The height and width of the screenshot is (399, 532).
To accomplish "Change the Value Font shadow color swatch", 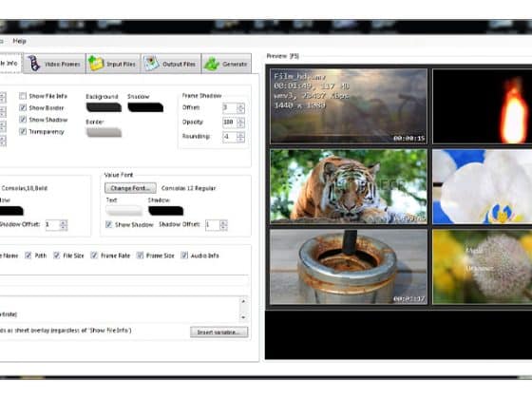I will [x=166, y=211].
